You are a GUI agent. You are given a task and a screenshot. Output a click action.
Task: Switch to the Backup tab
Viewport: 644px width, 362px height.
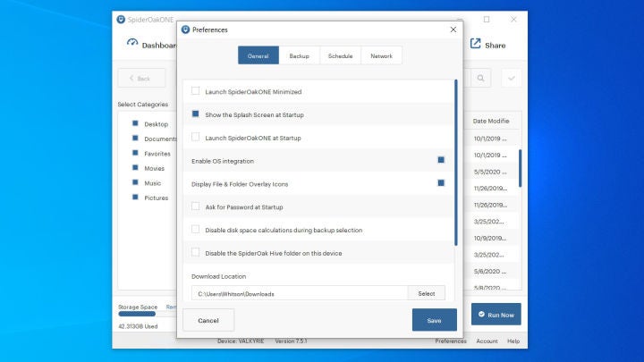(299, 55)
